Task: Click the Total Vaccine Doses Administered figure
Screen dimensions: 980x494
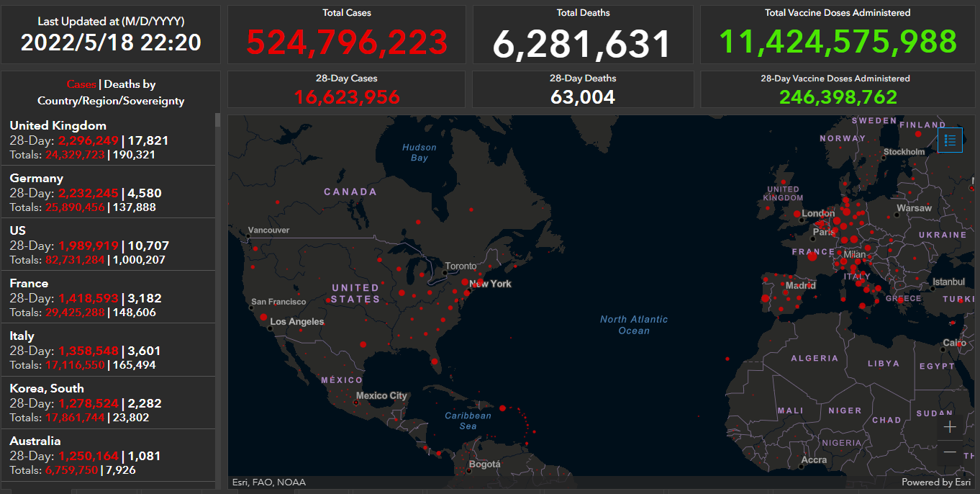Action: 838,42
